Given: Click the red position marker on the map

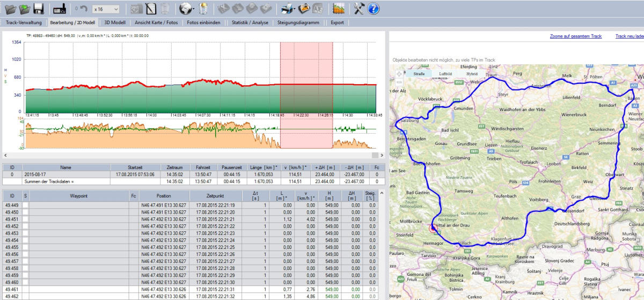Looking at the screenshot, I should [x=434, y=228].
